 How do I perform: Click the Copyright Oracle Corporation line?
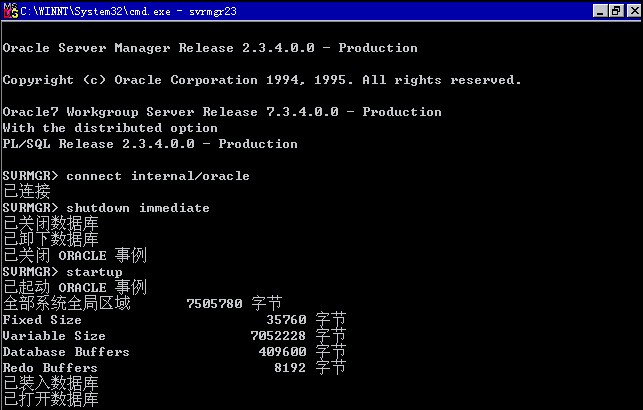click(x=262, y=80)
